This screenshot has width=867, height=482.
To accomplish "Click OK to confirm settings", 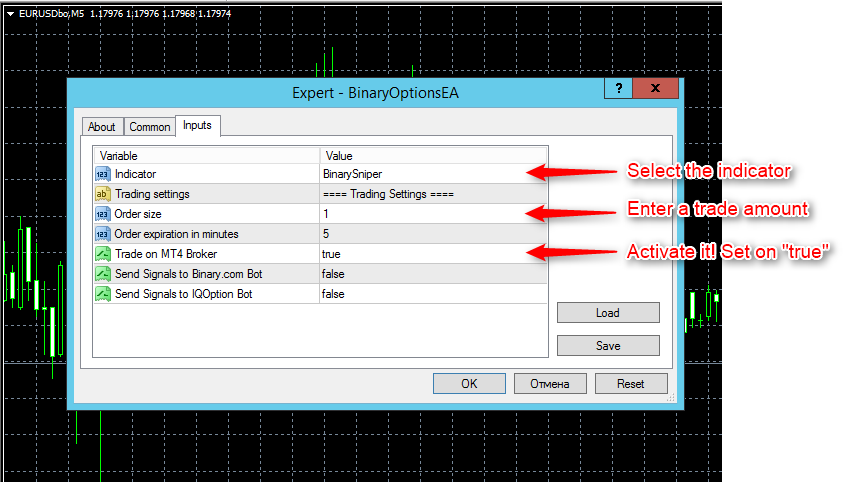I will pyautogui.click(x=469, y=384).
